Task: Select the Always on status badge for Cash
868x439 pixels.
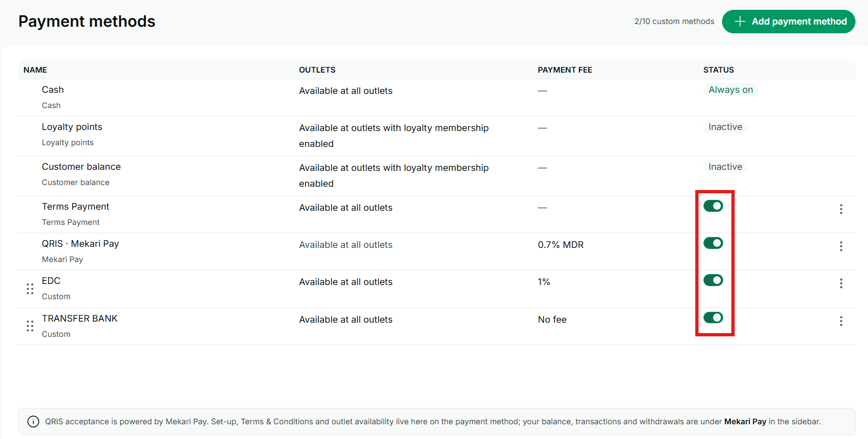Action: tap(730, 90)
